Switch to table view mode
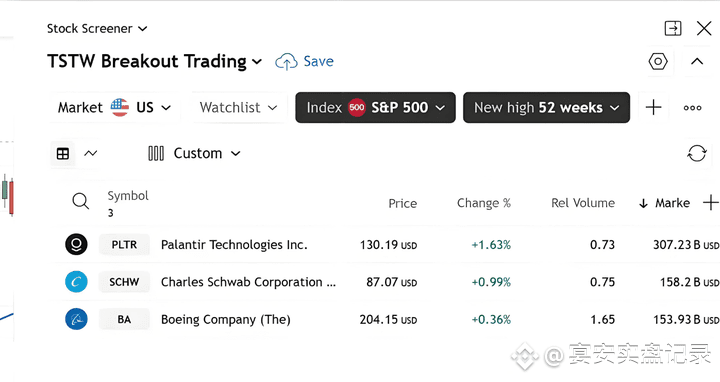720x382 pixels. [63, 153]
